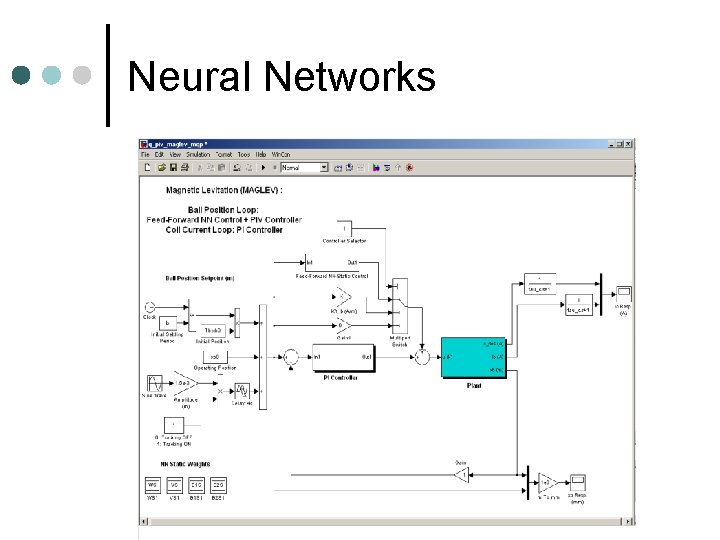The width and height of the screenshot is (720, 540).
Task: Open the Tools menu
Action: pos(244,155)
